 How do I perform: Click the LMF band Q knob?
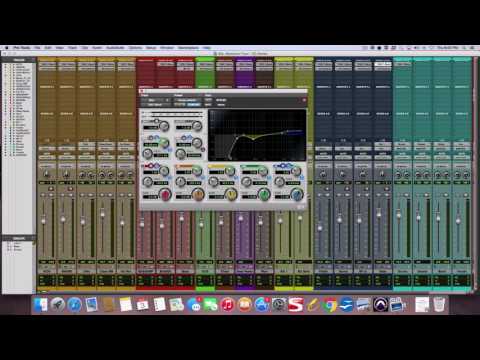pos(197,171)
